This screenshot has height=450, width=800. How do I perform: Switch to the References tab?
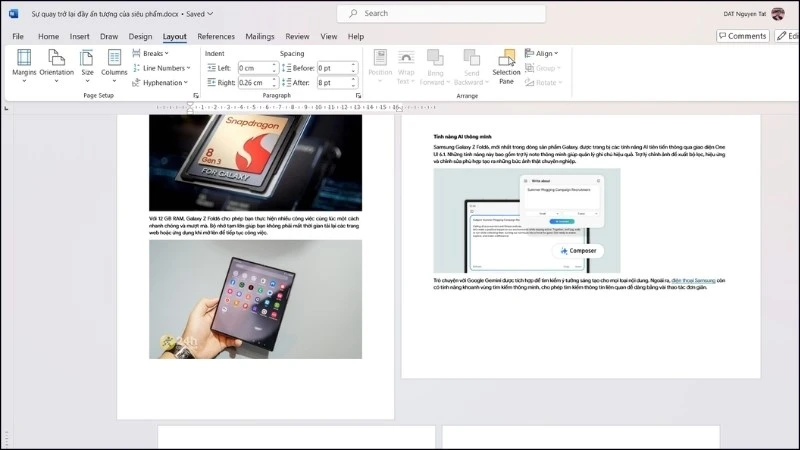click(x=216, y=36)
